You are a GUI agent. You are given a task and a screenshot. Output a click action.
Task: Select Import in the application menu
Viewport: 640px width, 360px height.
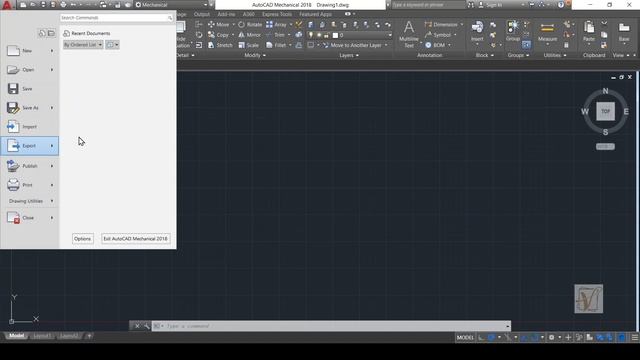pos(29,127)
